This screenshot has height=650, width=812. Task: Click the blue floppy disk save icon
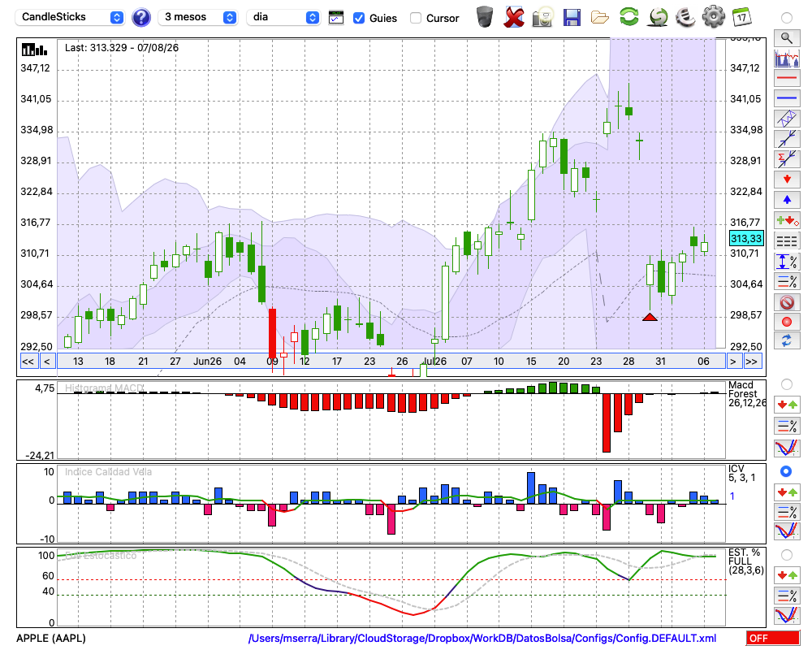click(x=572, y=18)
